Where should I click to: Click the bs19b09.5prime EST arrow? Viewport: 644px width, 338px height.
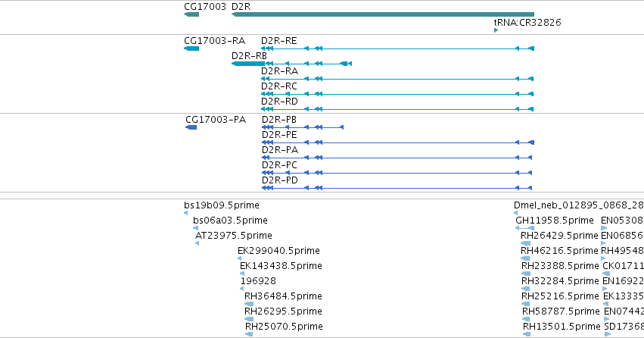tap(186, 213)
